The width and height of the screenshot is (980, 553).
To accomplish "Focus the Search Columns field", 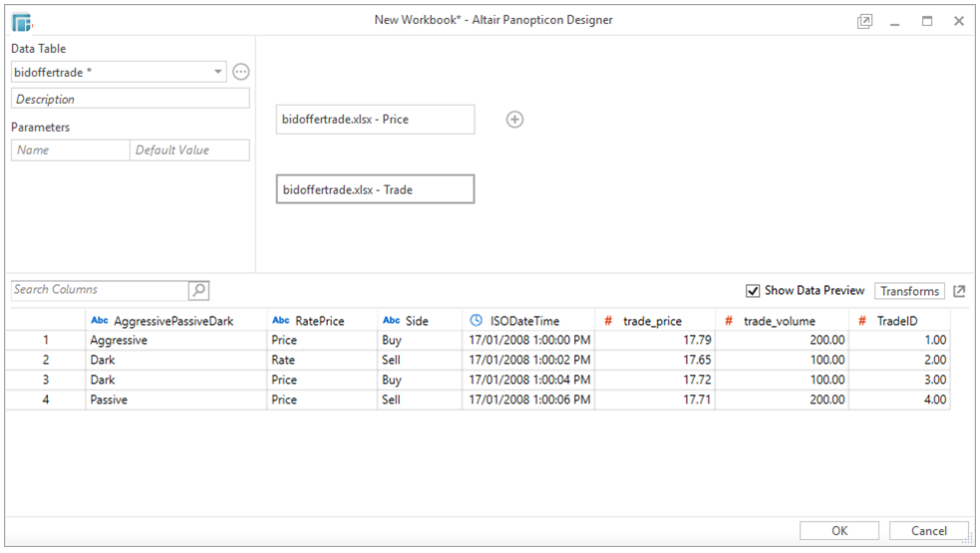I will 100,290.
